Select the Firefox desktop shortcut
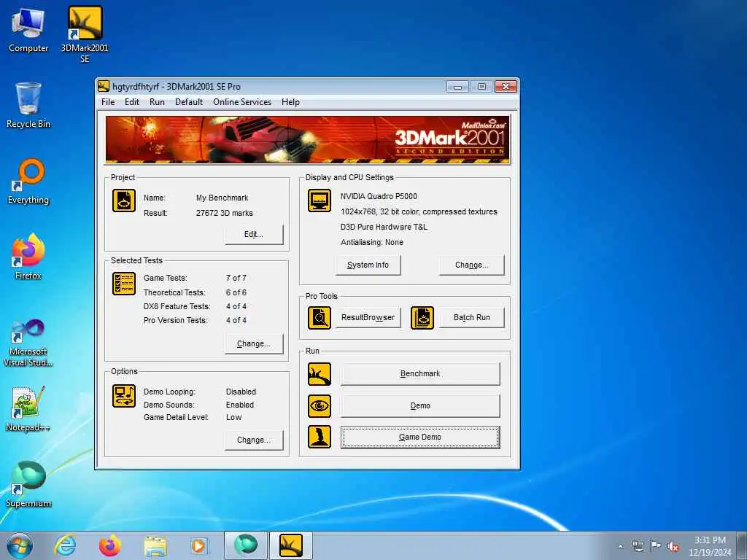This screenshot has width=747, height=560. click(x=28, y=257)
